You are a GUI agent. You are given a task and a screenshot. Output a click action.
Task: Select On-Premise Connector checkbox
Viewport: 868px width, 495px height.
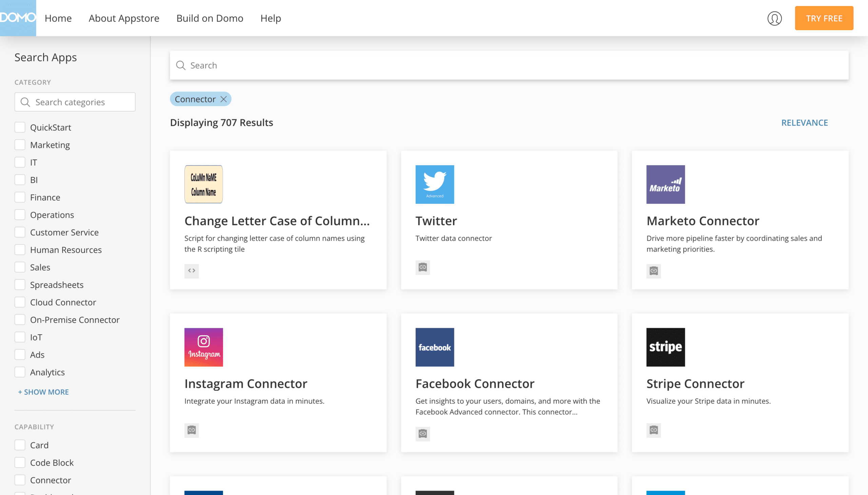[x=20, y=320]
